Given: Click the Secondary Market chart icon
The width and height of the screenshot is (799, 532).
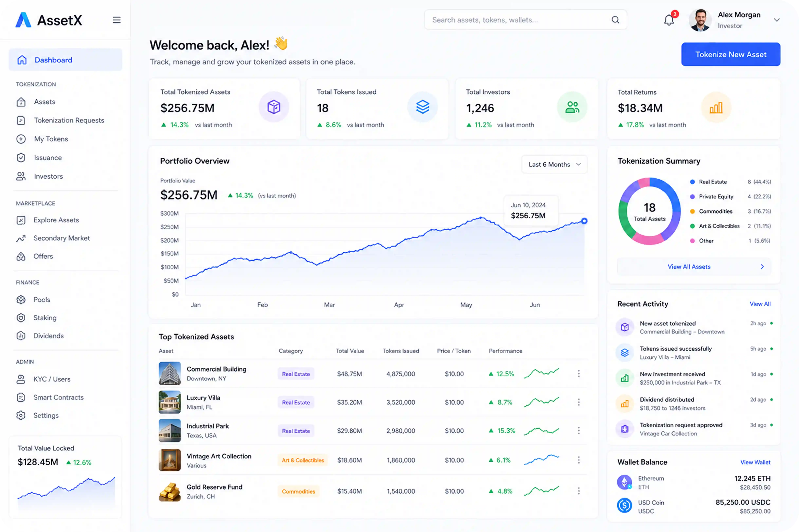Looking at the screenshot, I should click(x=21, y=238).
